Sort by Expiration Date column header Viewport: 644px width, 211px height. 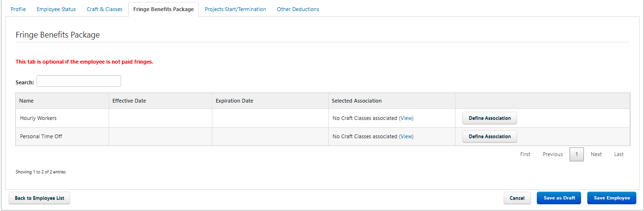click(x=235, y=101)
